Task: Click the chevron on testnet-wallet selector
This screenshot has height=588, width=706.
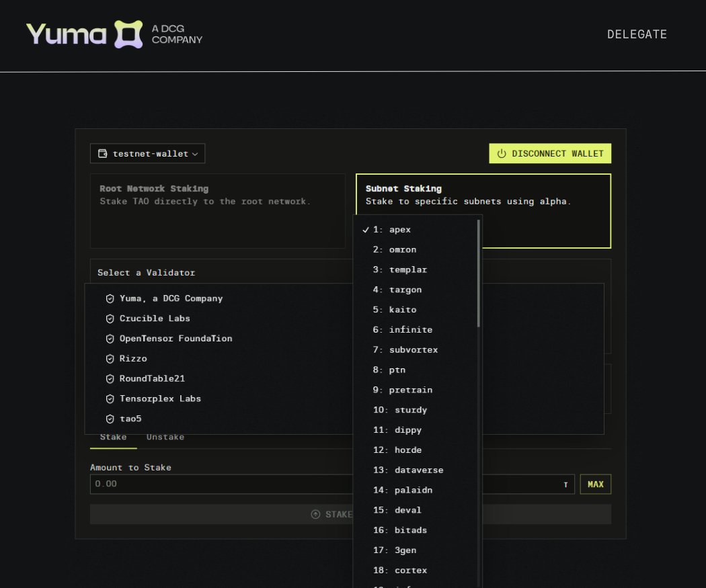Action: point(195,154)
